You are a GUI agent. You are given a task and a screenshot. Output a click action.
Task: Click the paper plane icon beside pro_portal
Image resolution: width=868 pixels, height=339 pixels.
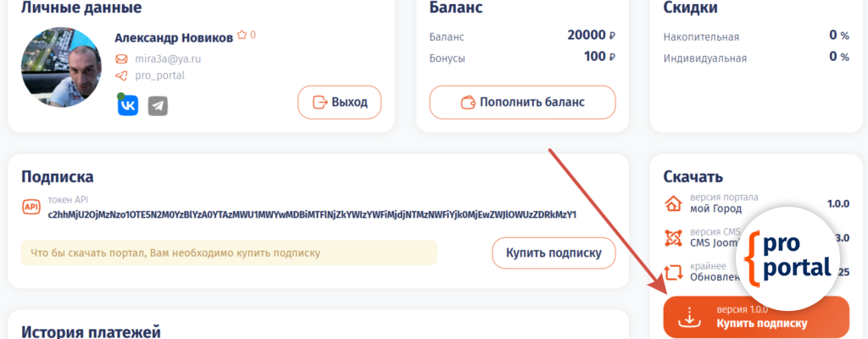click(x=121, y=75)
